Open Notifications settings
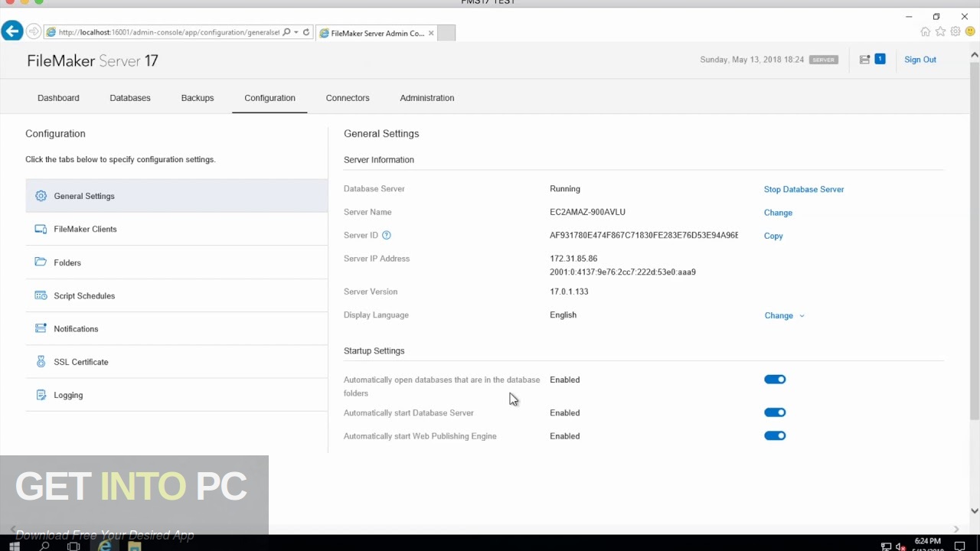 pos(177,328)
